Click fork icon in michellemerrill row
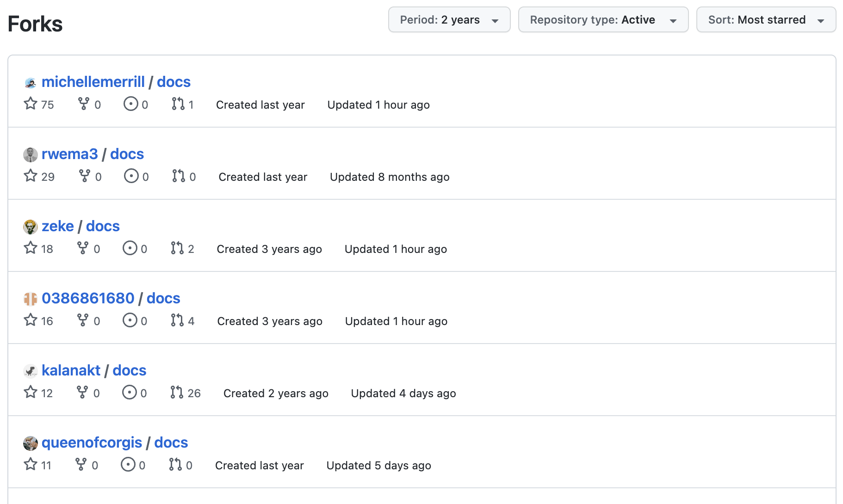The width and height of the screenshot is (843, 504). pos(84,104)
